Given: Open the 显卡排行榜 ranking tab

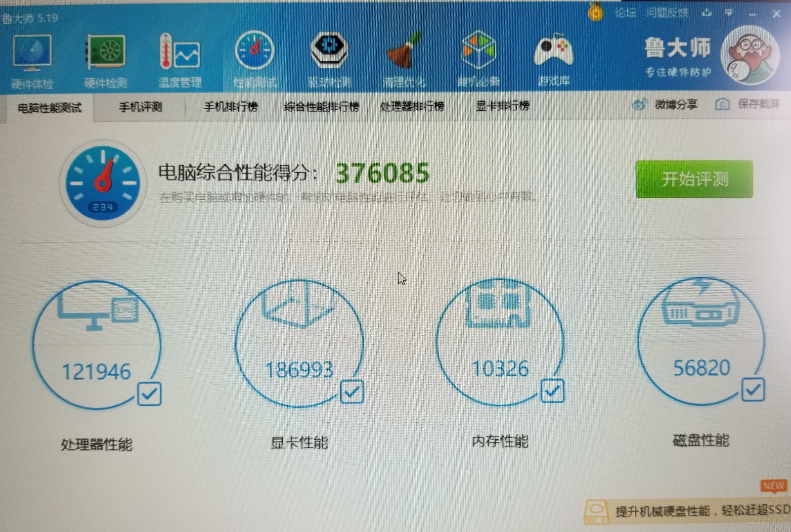Looking at the screenshot, I should click(502, 106).
